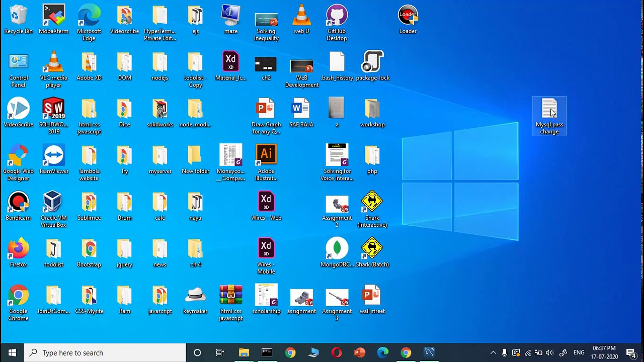Open PowerPoint from the taskbar
This screenshot has width=644, height=362.
[x=360, y=352]
